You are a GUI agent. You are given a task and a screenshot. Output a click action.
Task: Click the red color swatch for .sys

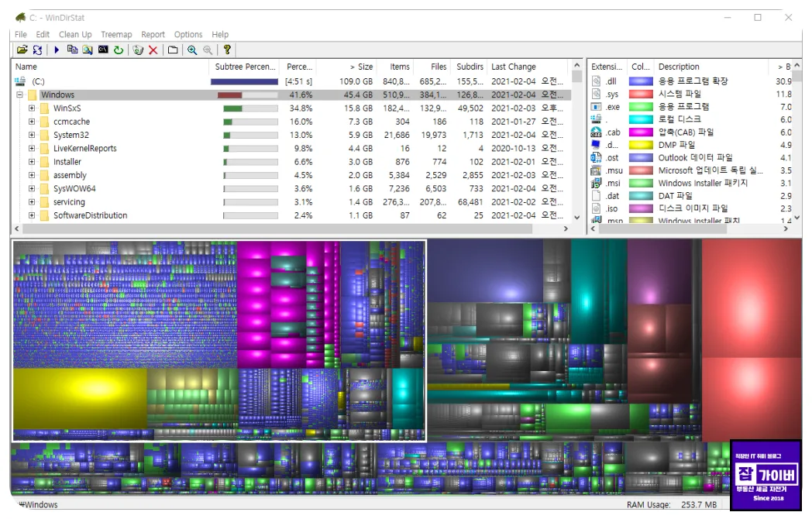coord(641,94)
